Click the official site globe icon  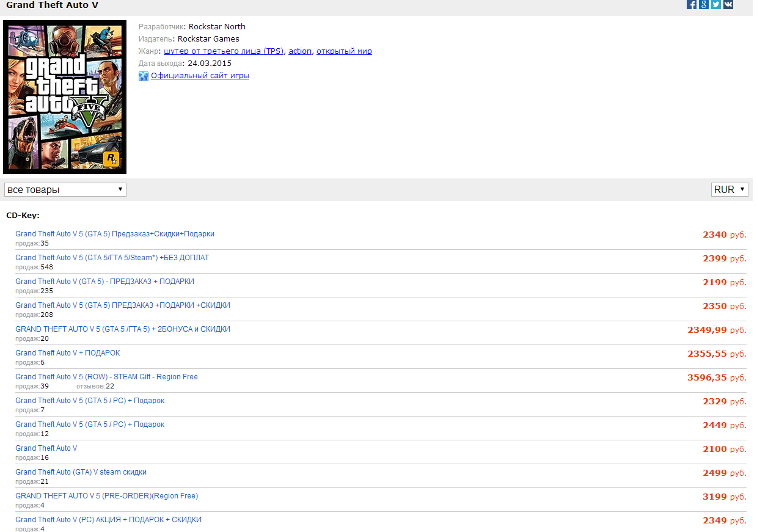pyautogui.click(x=144, y=76)
